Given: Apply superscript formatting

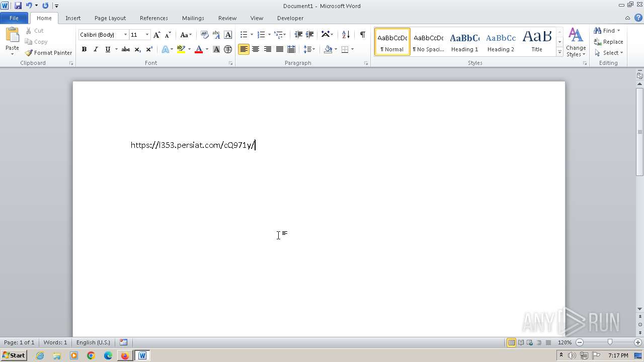Looking at the screenshot, I should [x=149, y=49].
